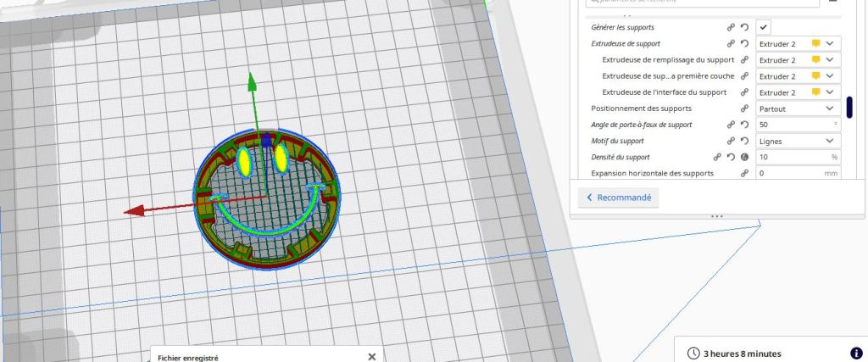Click link icon for Expansion horizontale des supports

[x=744, y=173]
